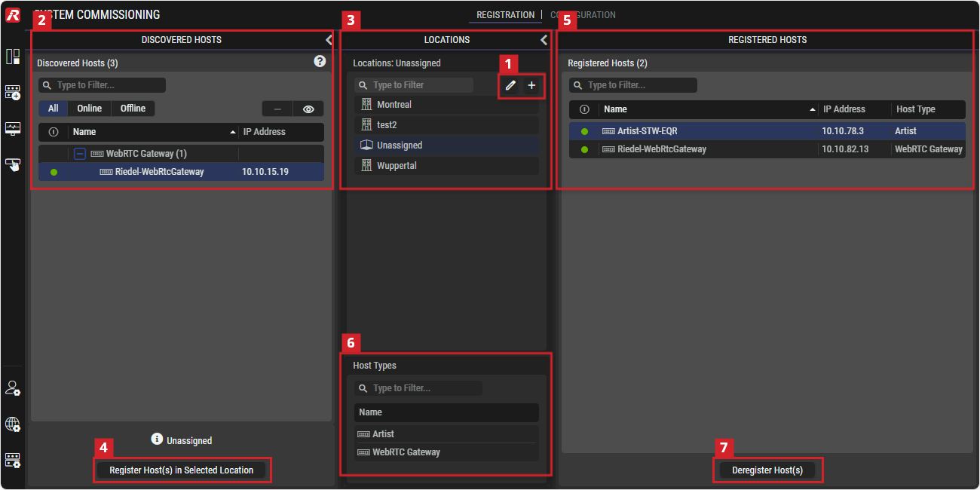The height and width of the screenshot is (490, 980).
Task: Switch to the Registration tab
Action: pos(505,15)
